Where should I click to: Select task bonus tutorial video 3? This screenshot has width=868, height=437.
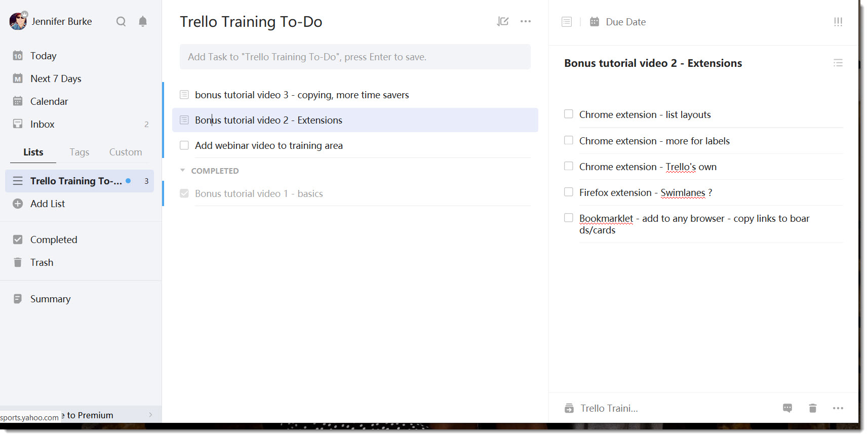(302, 95)
